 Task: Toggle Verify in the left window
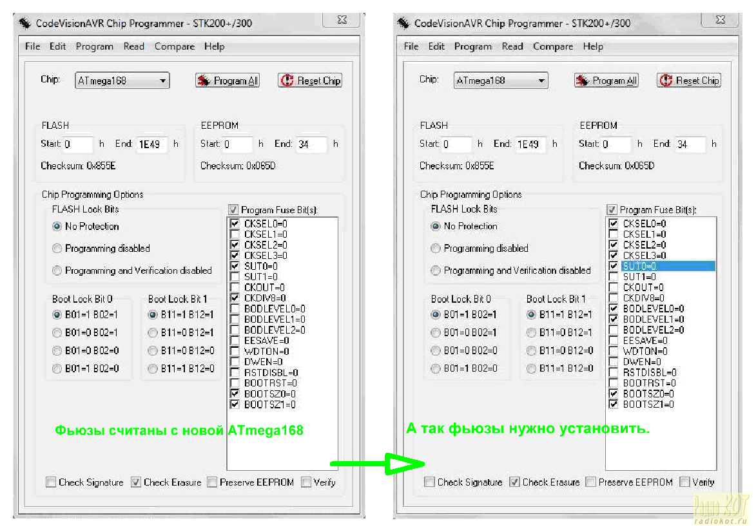(305, 482)
